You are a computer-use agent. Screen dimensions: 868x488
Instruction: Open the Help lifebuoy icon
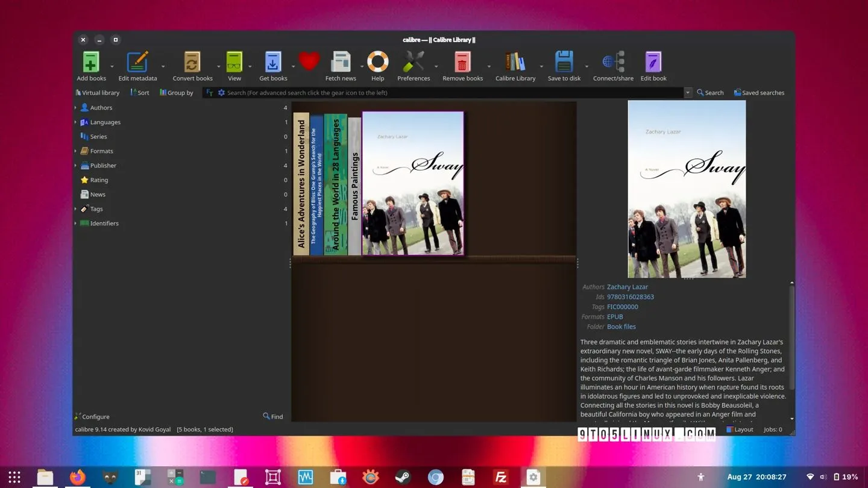pyautogui.click(x=378, y=62)
